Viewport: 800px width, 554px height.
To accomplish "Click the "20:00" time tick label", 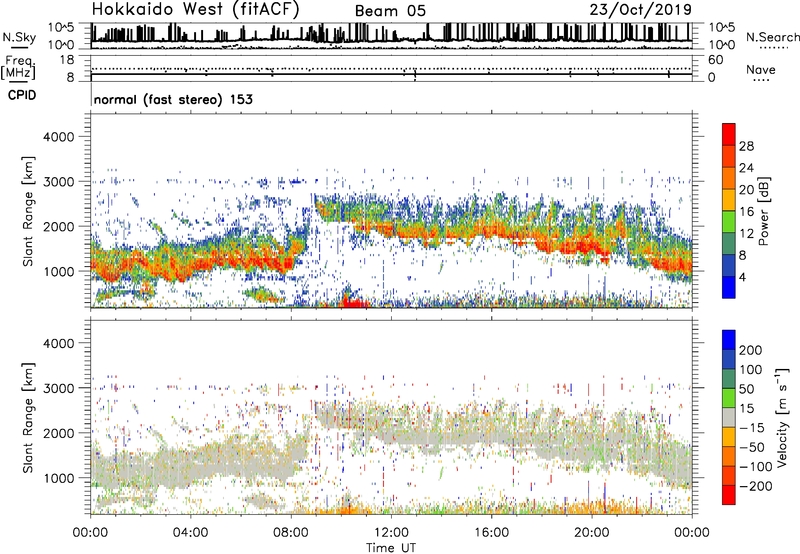I will pos(591,533).
